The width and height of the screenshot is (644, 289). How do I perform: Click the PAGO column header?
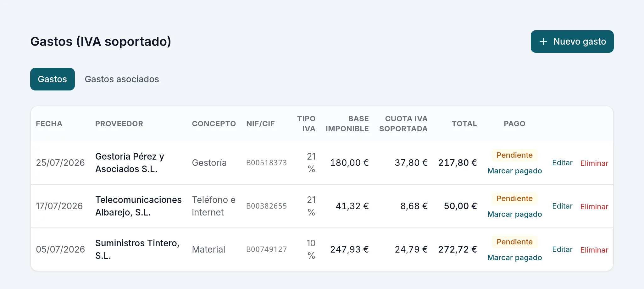[514, 124]
